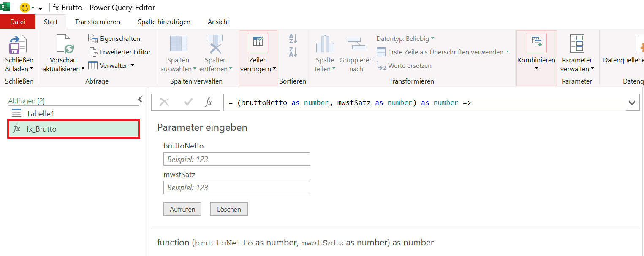This screenshot has width=644, height=256.
Task: Cancel the formula with the X icon
Action: pos(164,102)
